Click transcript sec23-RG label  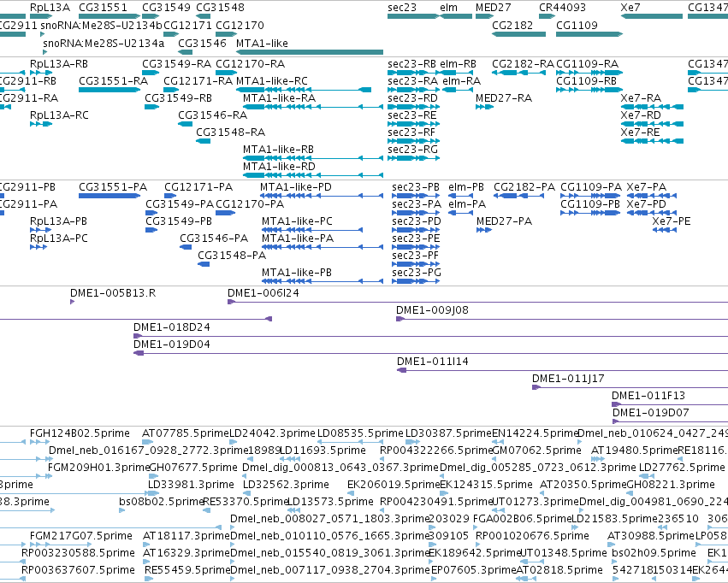point(412,150)
